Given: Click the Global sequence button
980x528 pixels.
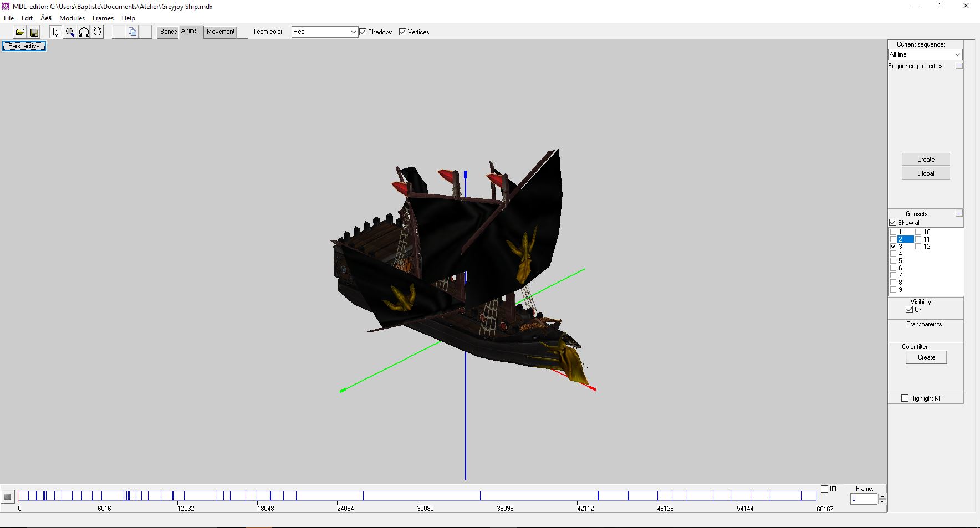Looking at the screenshot, I should tap(926, 173).
